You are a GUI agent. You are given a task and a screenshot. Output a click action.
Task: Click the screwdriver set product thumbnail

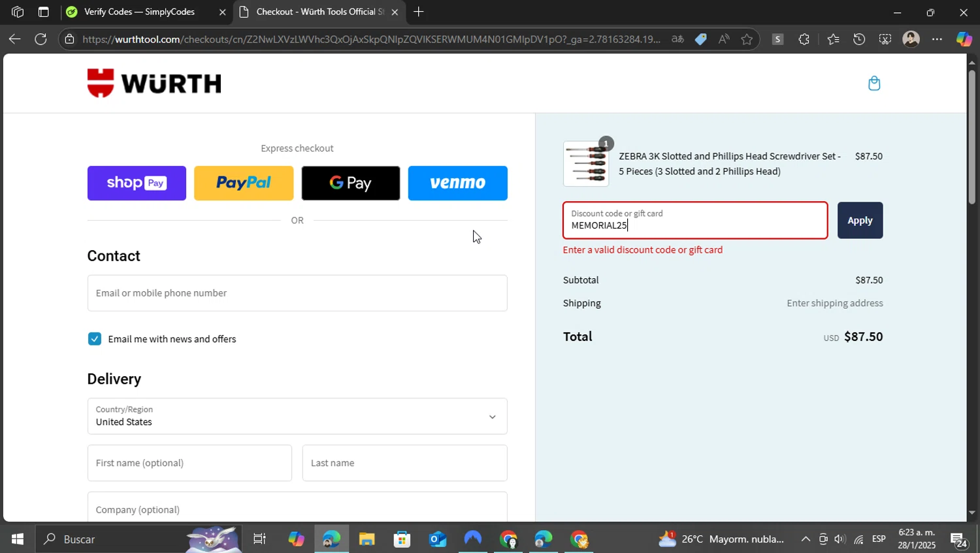click(586, 164)
